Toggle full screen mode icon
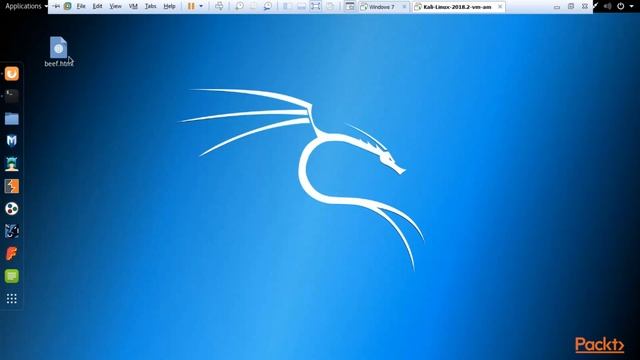This screenshot has width=640, height=360. tap(315, 6)
